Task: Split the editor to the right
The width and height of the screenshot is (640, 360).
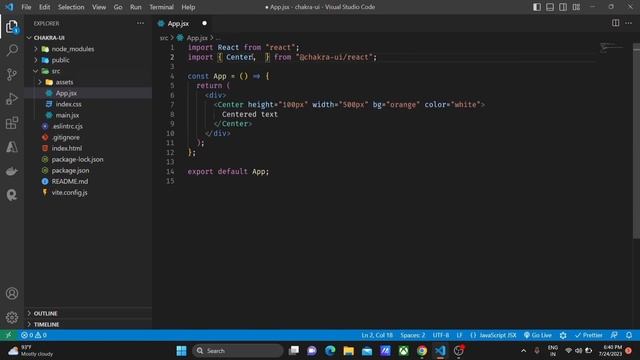Action: (x=616, y=23)
